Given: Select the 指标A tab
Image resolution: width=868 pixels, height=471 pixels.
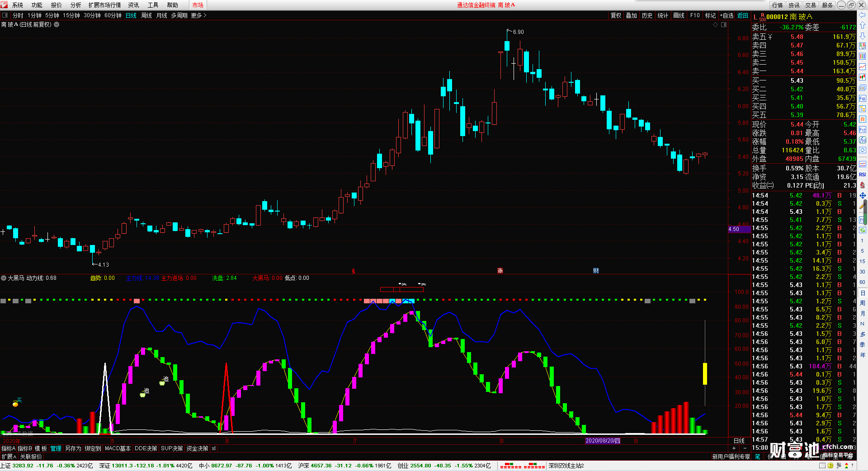Looking at the screenshot, I should (8, 448).
